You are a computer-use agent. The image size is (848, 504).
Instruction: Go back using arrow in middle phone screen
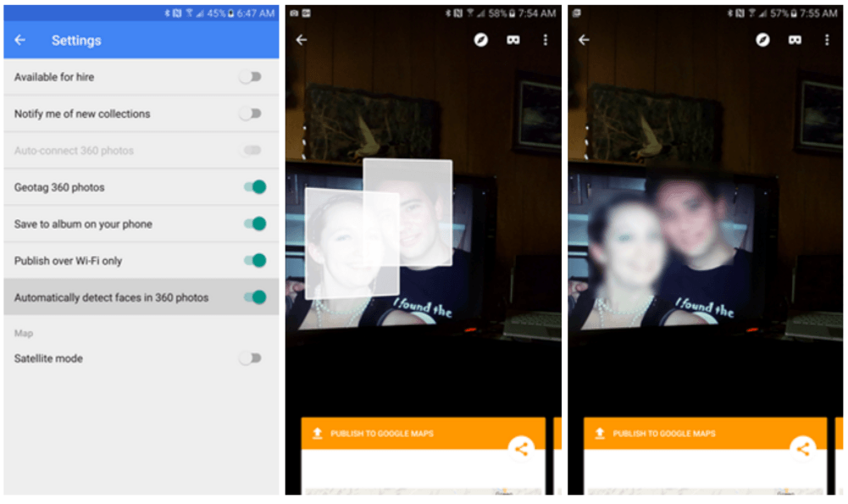pos(302,40)
